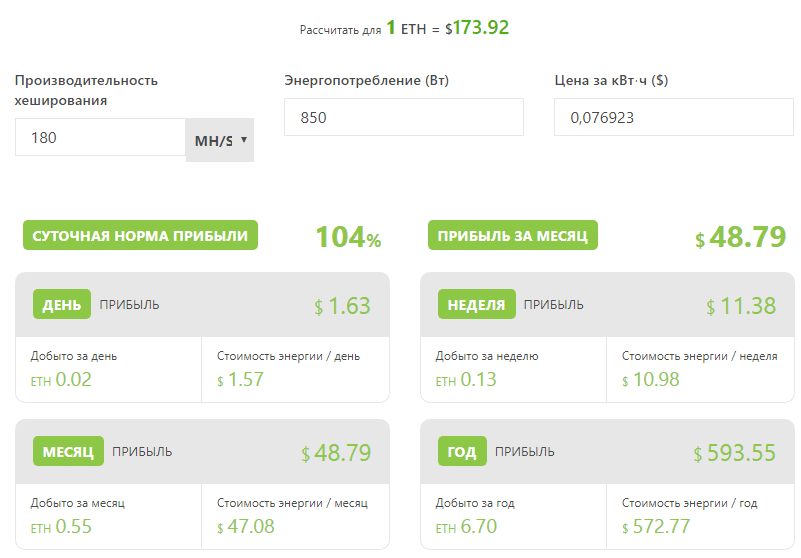801x558 pixels.
Task: Click the weekly profit value $11.38
Action: point(740,306)
